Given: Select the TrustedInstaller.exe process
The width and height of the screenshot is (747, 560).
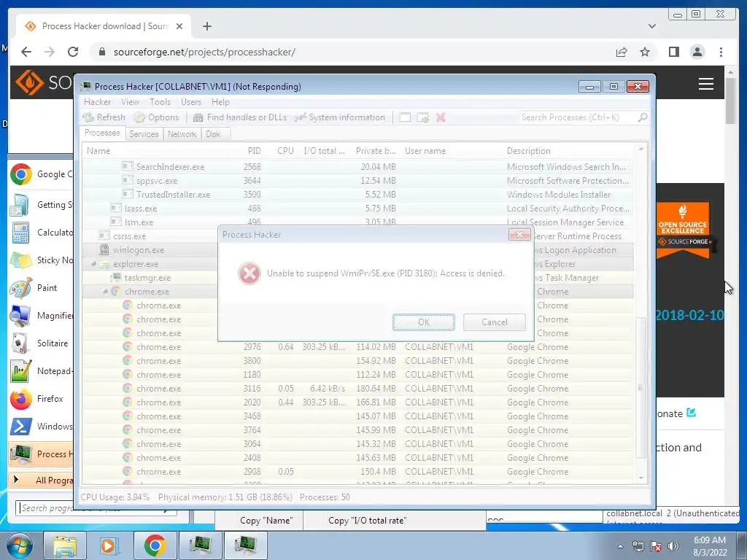Looking at the screenshot, I should tap(357, 194).
